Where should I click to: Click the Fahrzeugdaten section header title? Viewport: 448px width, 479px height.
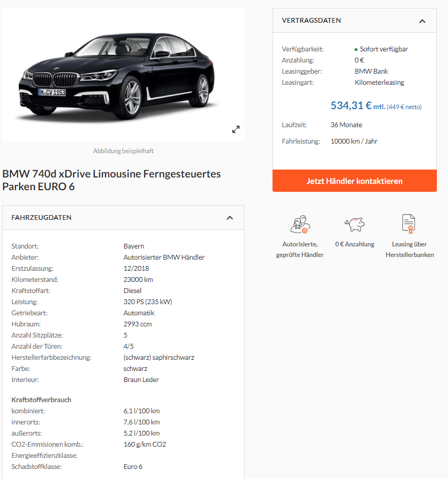pyautogui.click(x=41, y=217)
